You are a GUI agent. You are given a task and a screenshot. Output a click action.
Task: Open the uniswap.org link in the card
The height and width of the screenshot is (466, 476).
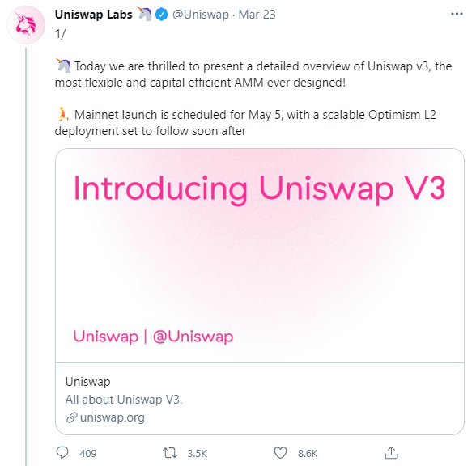[113, 417]
